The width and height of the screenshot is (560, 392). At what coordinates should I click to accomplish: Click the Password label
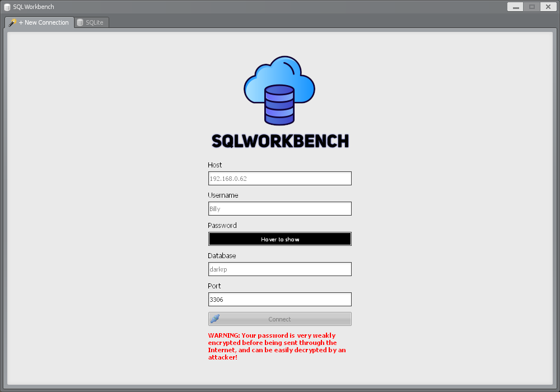(x=222, y=225)
